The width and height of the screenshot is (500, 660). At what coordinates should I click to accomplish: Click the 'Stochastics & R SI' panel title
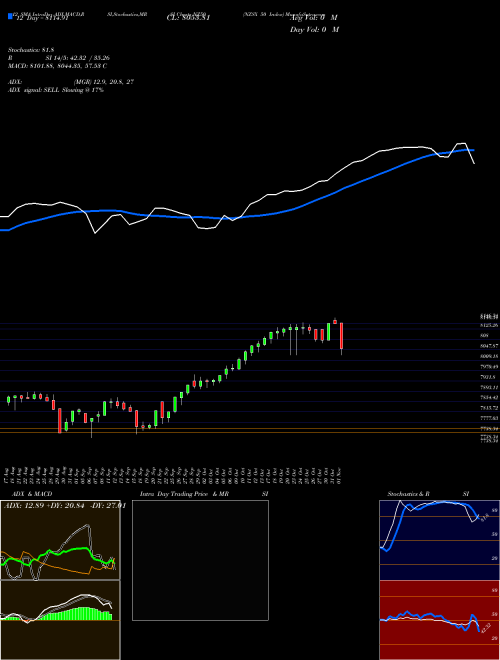428,494
